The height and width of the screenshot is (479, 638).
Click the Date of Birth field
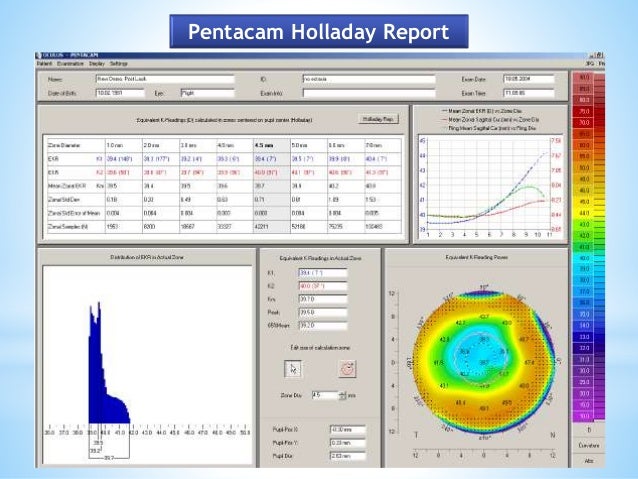click(120, 93)
